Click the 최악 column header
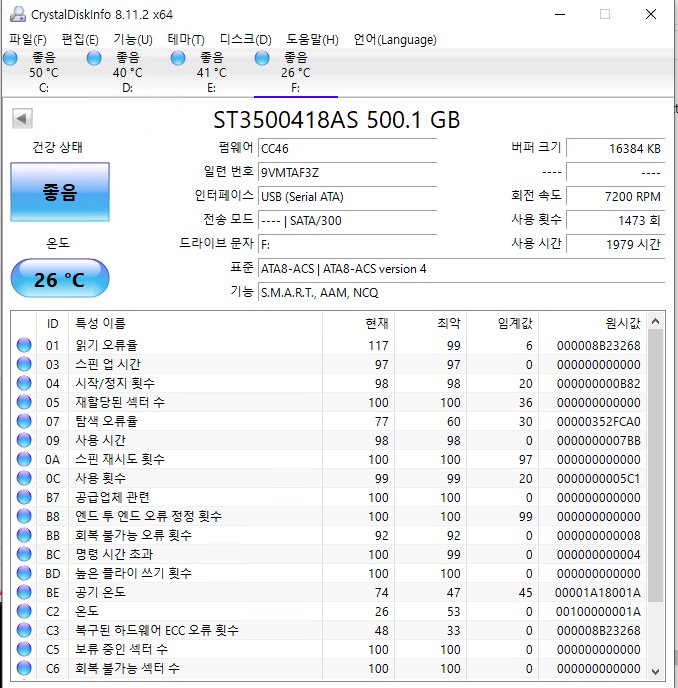 (430, 323)
